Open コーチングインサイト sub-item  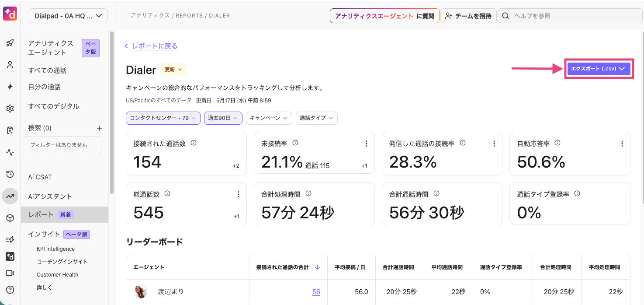coord(62,262)
